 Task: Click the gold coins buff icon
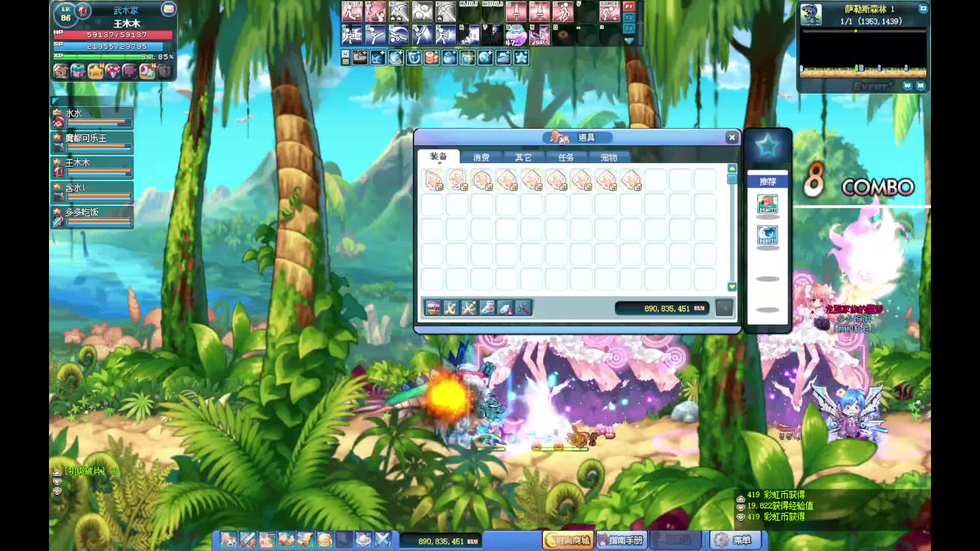[x=432, y=58]
